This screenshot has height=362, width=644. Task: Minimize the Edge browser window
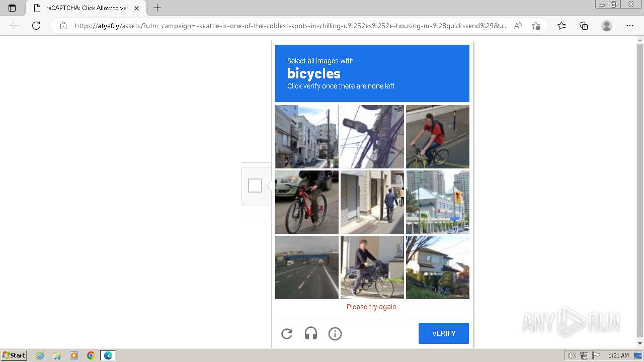click(x=602, y=5)
